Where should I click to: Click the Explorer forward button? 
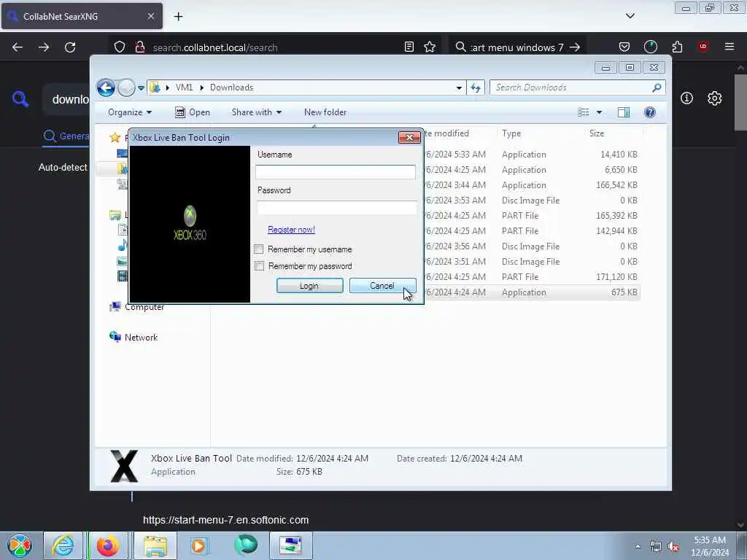125,87
